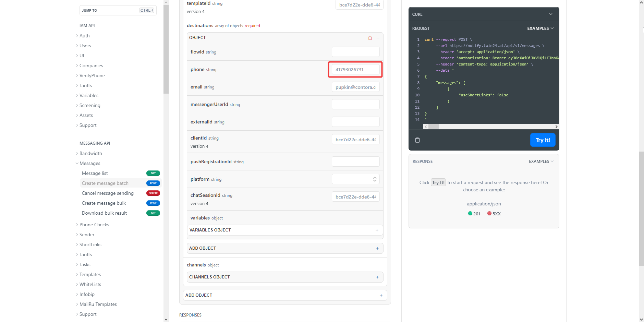Click red 5XX response example

[494, 214]
